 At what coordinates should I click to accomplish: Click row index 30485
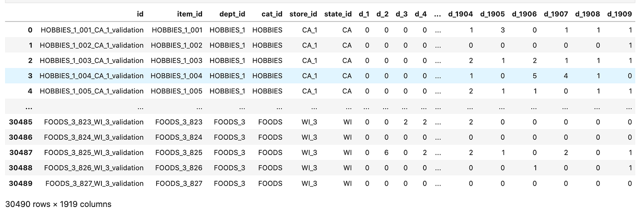tap(21, 122)
